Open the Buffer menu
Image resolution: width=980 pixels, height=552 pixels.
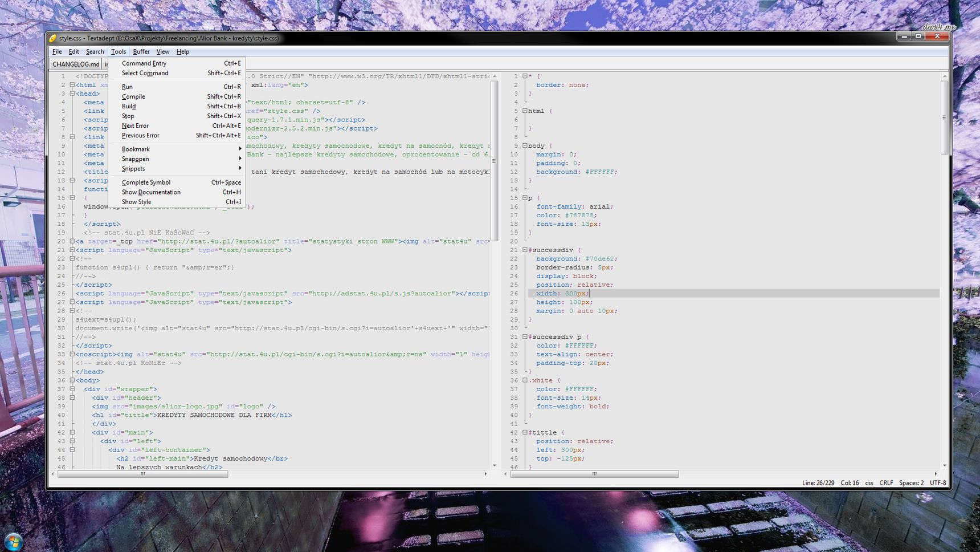141,51
